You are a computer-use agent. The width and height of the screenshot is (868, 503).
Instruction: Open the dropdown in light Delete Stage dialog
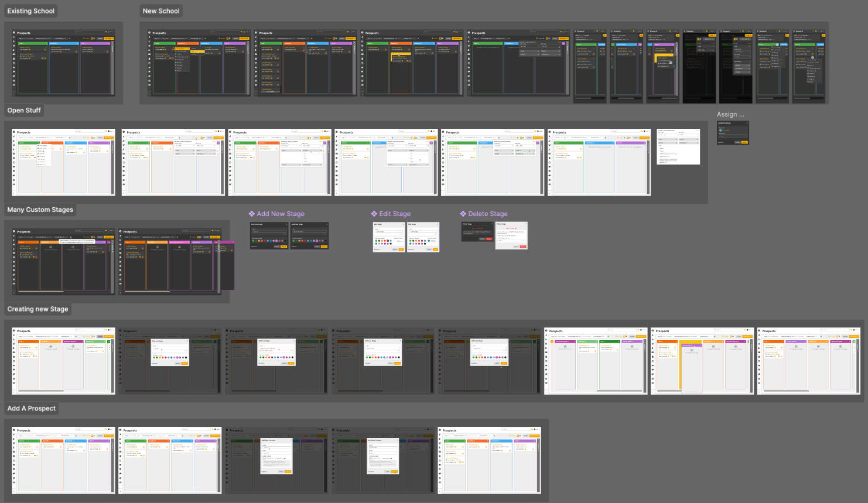pos(511,240)
